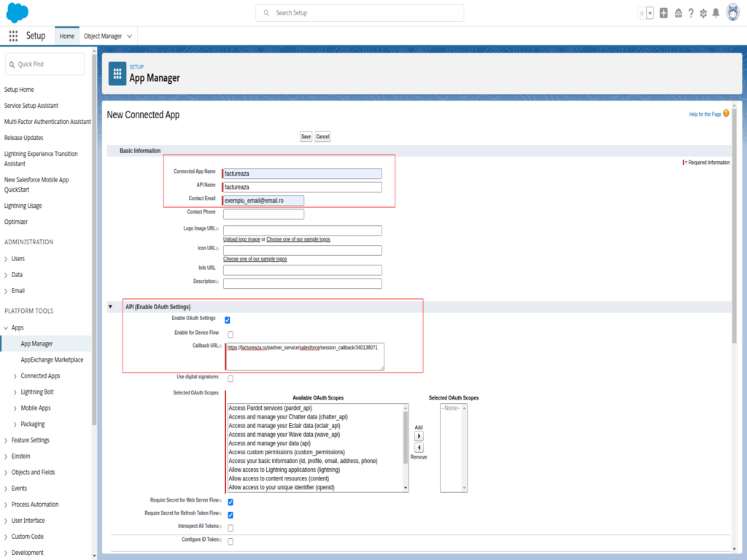Click the favorite star icon
This screenshot has width=747, height=560.
[641, 12]
